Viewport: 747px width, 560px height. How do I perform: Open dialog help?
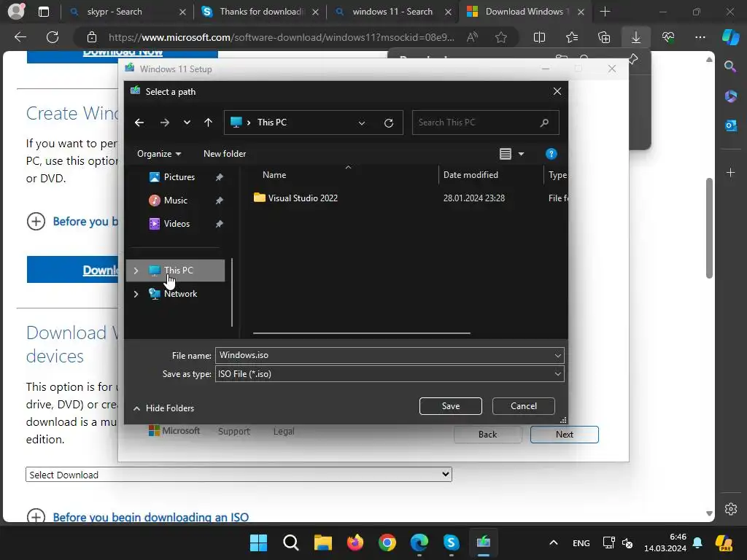pyautogui.click(x=551, y=154)
